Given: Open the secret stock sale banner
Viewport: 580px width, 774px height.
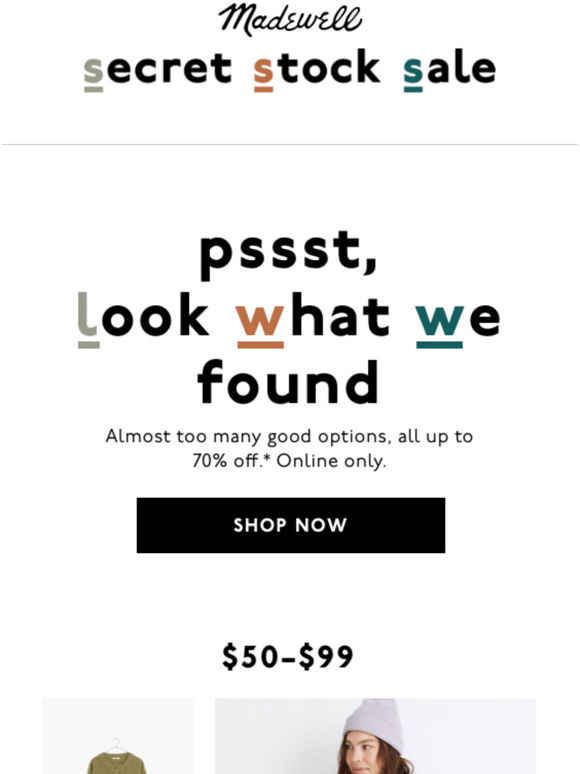Looking at the screenshot, I should [290, 70].
